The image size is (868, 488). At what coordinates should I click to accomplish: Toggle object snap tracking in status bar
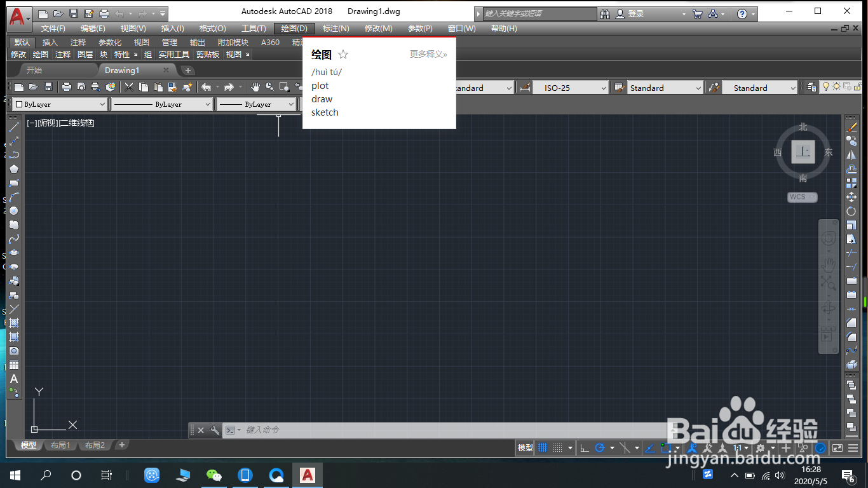click(x=649, y=448)
